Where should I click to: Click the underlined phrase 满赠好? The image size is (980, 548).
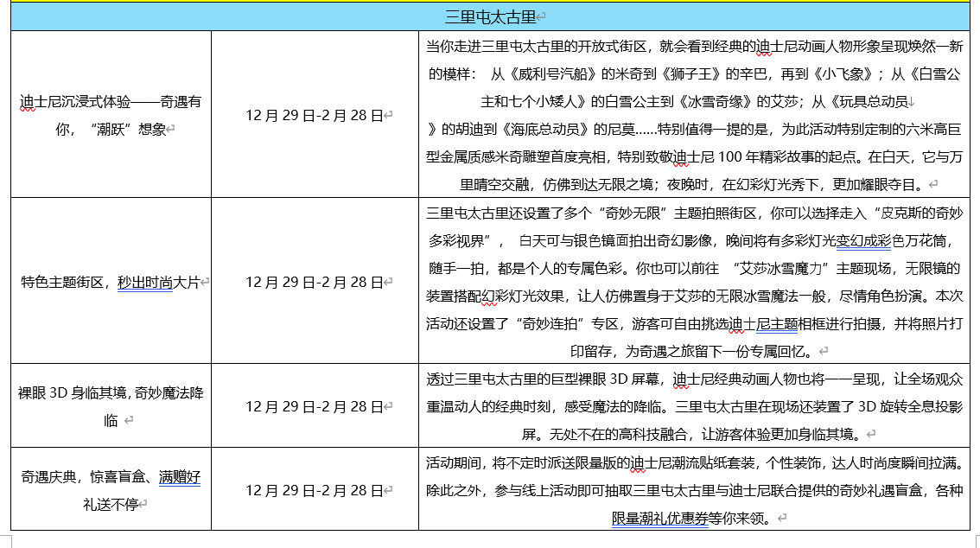(180, 476)
